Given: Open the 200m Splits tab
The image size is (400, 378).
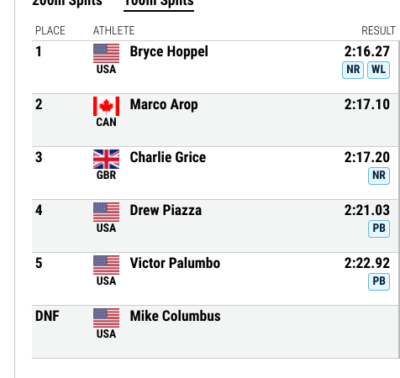Looking at the screenshot, I should click(67, 3).
